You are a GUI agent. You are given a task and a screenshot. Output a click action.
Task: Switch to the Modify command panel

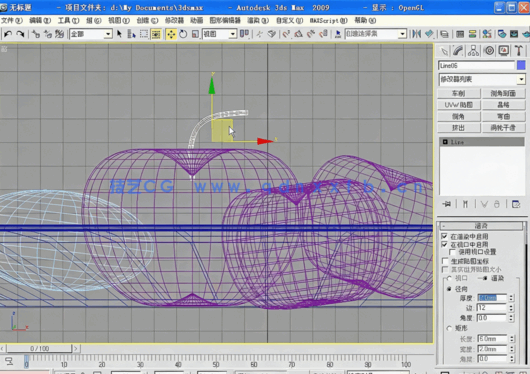pyautogui.click(x=458, y=51)
